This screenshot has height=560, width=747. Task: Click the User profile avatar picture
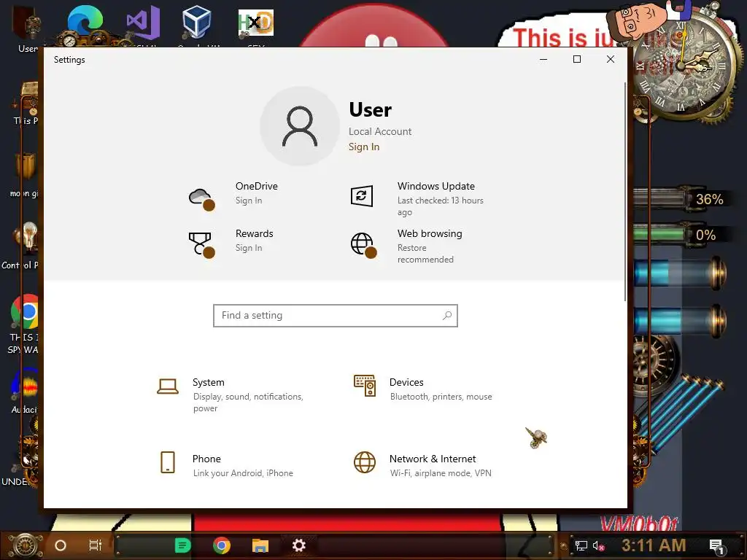(300, 126)
